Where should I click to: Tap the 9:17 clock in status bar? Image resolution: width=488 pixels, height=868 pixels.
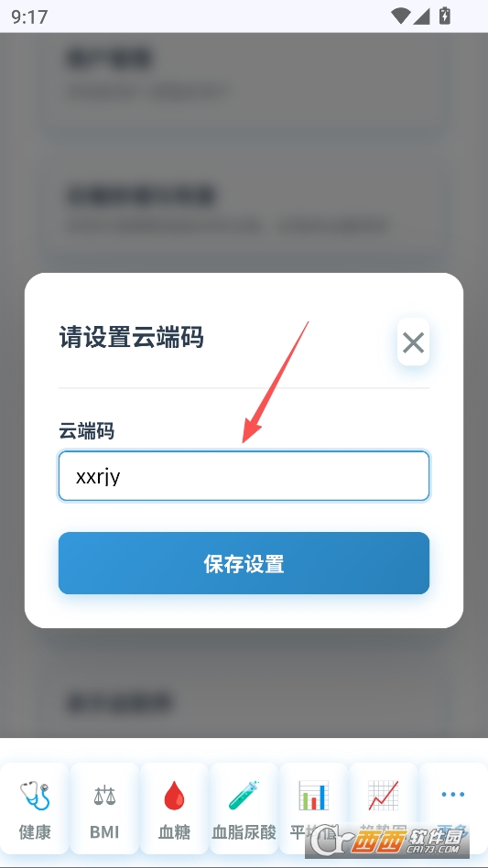click(30, 16)
